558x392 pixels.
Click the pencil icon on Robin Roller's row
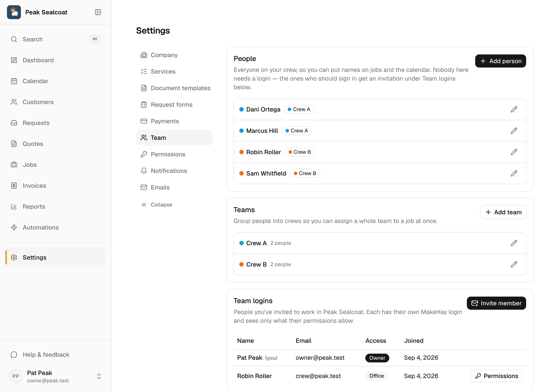[514, 152]
